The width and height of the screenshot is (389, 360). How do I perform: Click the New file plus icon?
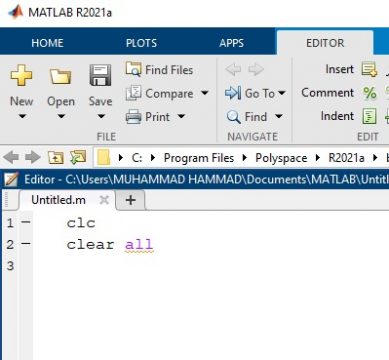pyautogui.click(x=21, y=75)
